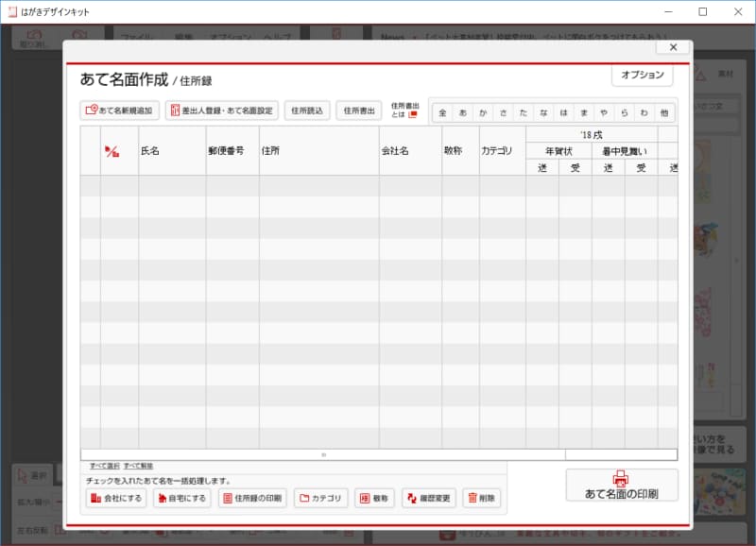Filter addresses by the か row tab
Image resolution: width=756 pixels, height=546 pixels.
[x=483, y=112]
